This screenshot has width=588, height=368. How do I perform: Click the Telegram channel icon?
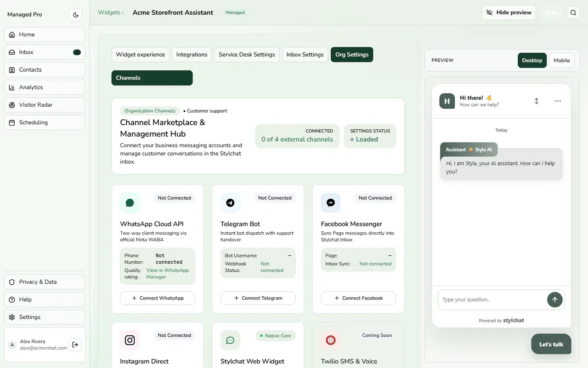[230, 203]
